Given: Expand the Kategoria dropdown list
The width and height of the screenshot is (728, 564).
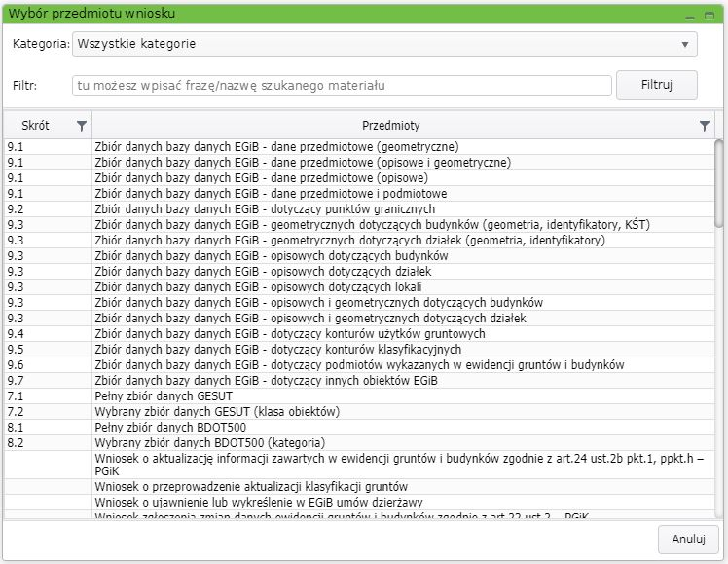Looking at the screenshot, I should click(x=686, y=45).
